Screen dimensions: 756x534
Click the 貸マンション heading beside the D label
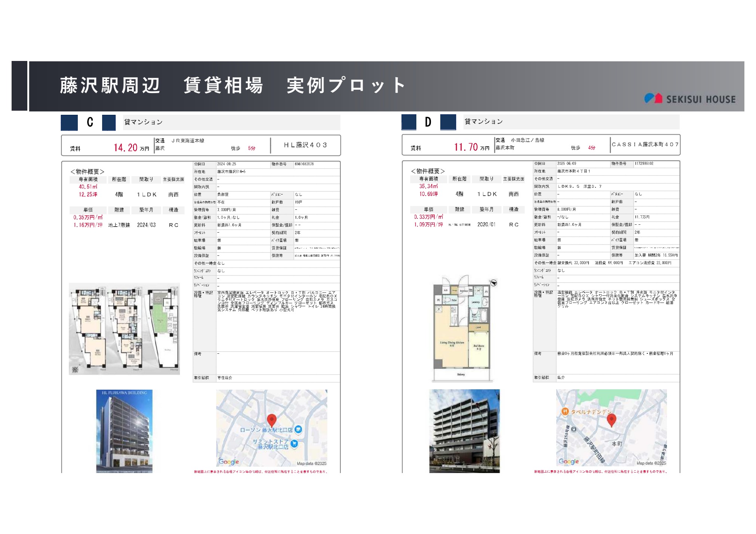click(483, 122)
